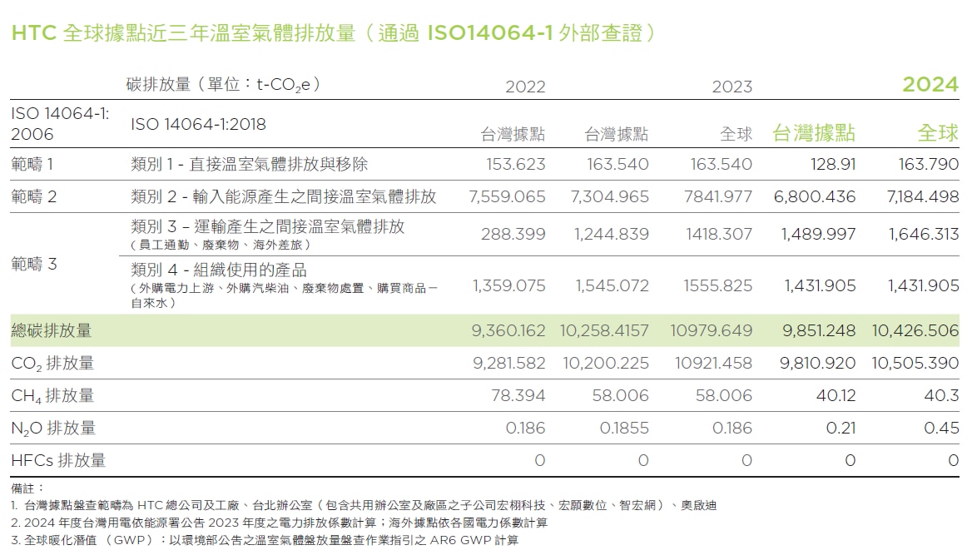
Task: Click the value 1555.825
Action: click(718, 286)
